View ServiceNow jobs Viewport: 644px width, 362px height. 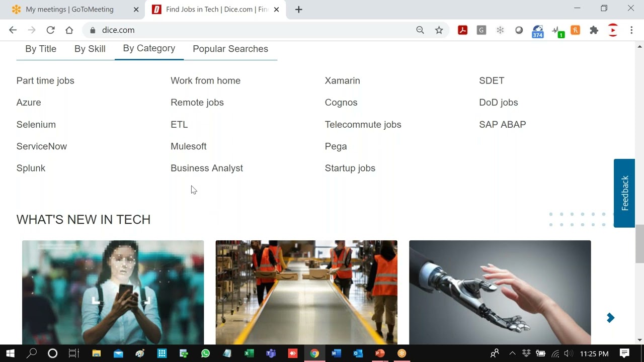tap(42, 146)
